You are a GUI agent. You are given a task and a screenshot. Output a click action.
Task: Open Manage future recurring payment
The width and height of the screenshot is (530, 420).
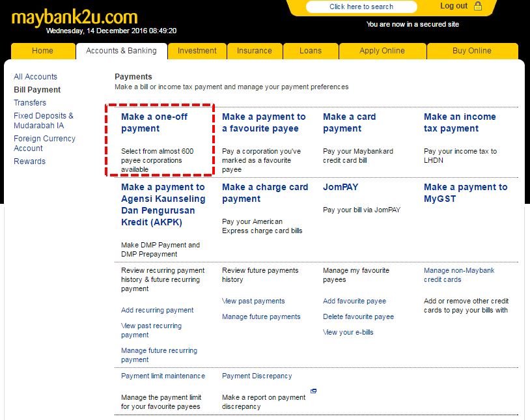(159, 355)
